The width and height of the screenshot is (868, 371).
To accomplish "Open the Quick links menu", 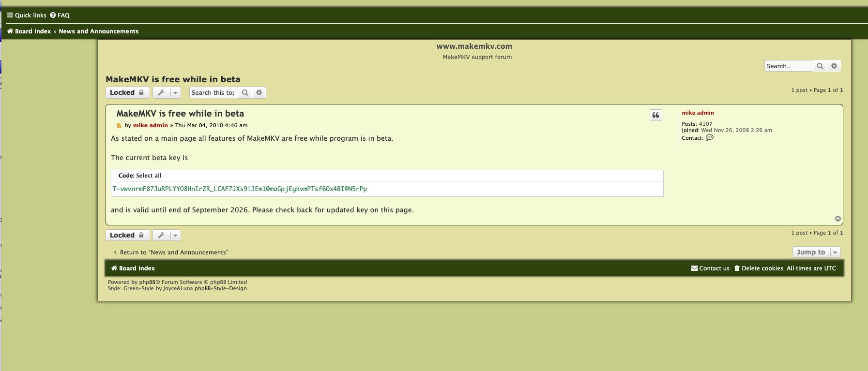I will tap(27, 15).
